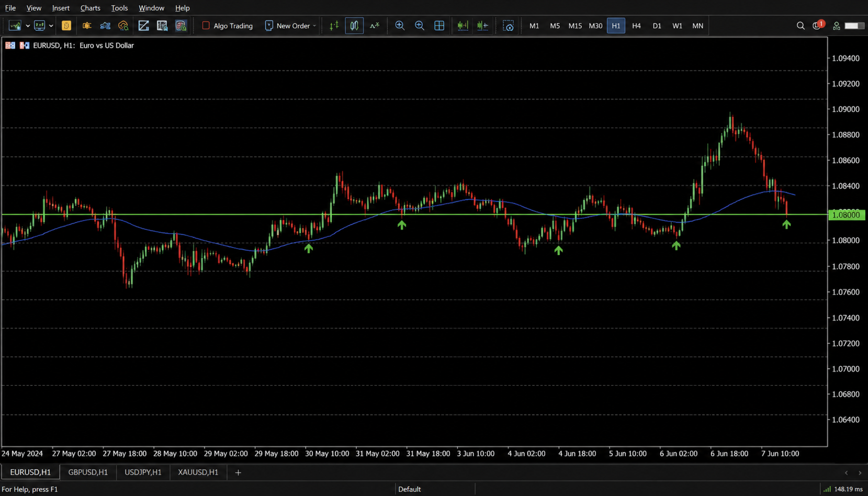Open the search magnifier icon

coord(801,26)
